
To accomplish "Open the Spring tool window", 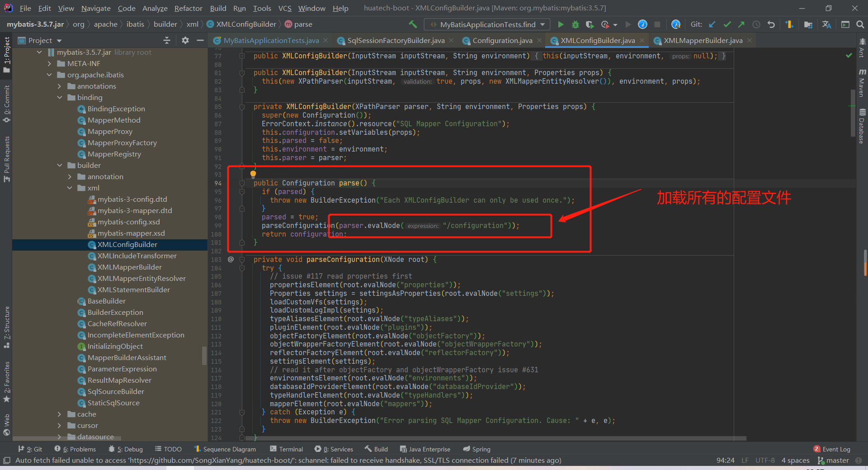I will [x=476, y=449].
